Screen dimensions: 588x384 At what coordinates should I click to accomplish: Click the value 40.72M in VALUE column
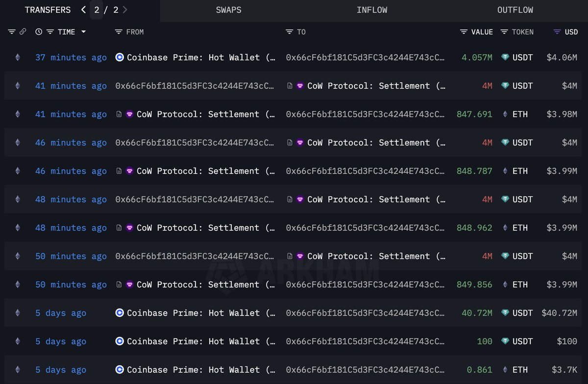point(477,313)
